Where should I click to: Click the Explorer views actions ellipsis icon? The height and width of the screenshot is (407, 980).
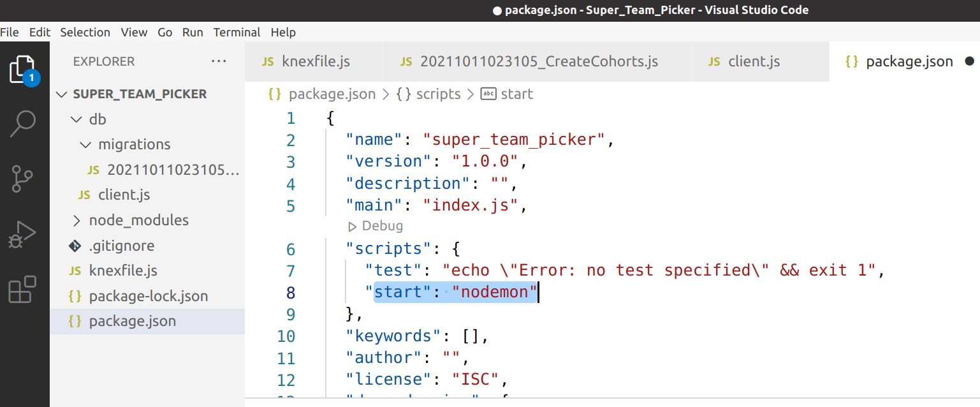pos(219,61)
